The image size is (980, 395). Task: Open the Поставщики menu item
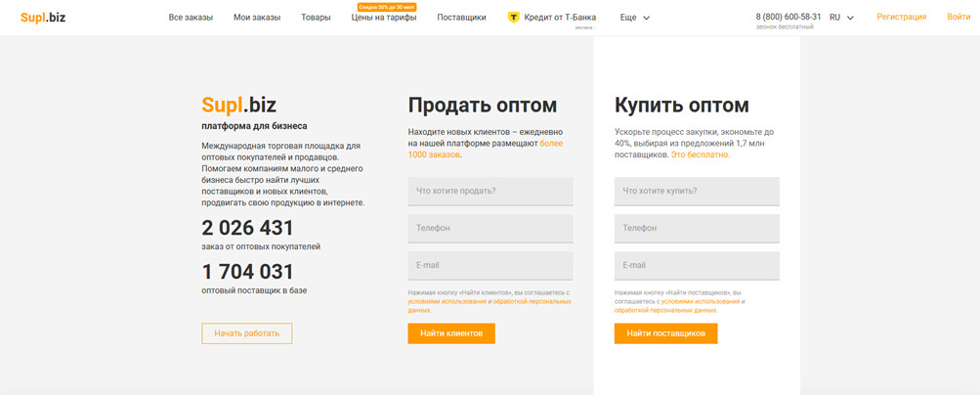point(461,18)
